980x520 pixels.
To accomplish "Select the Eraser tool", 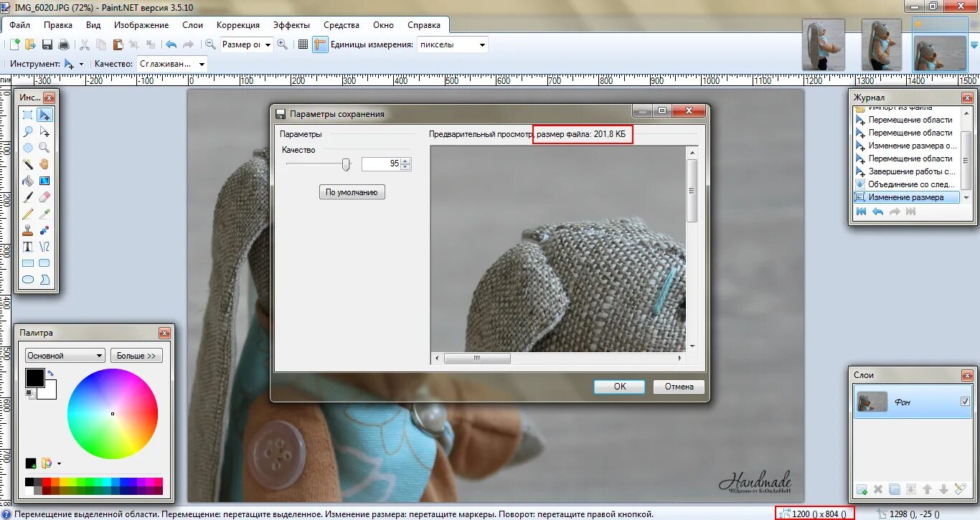I will 44,197.
